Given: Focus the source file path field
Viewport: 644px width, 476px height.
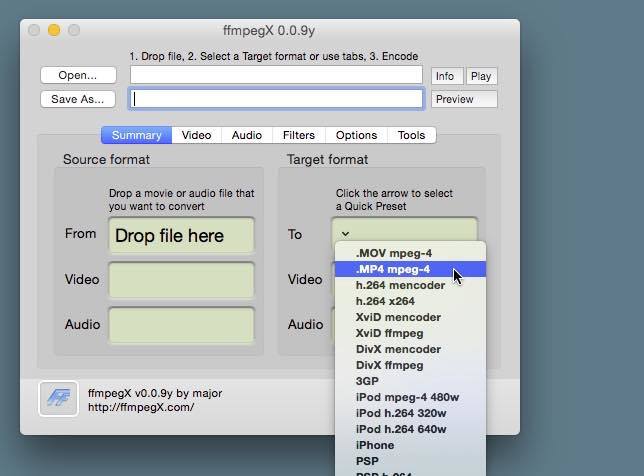Looking at the screenshot, I should (x=276, y=75).
